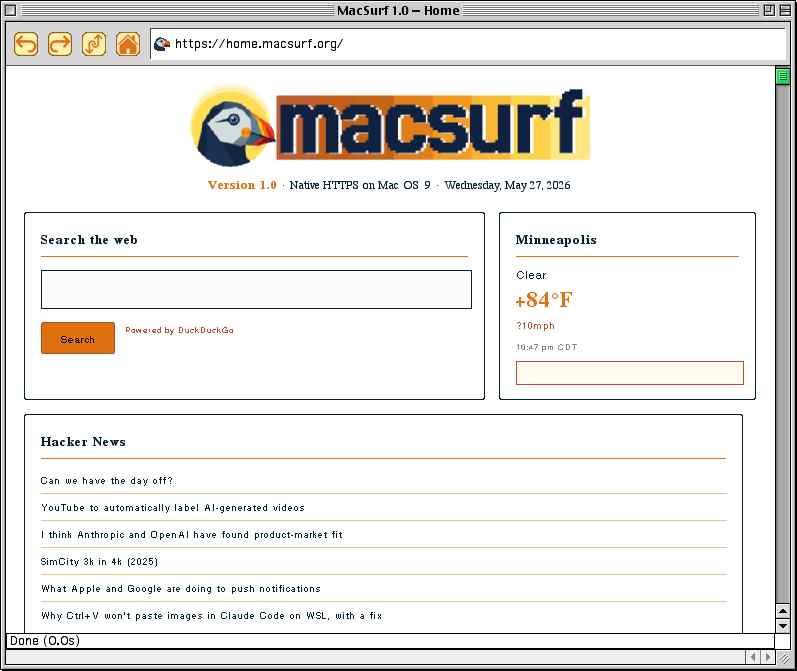
Task: Click the 10mph wind speed text
Action: coord(535,325)
